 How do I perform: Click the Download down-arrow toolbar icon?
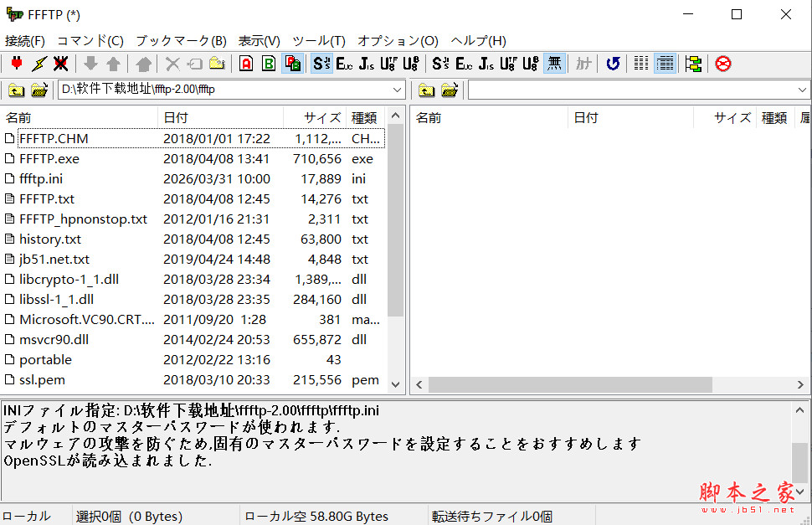(x=90, y=64)
